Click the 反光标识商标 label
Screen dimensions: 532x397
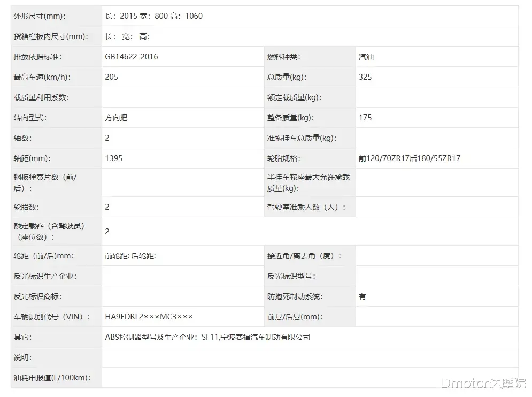coord(37,297)
